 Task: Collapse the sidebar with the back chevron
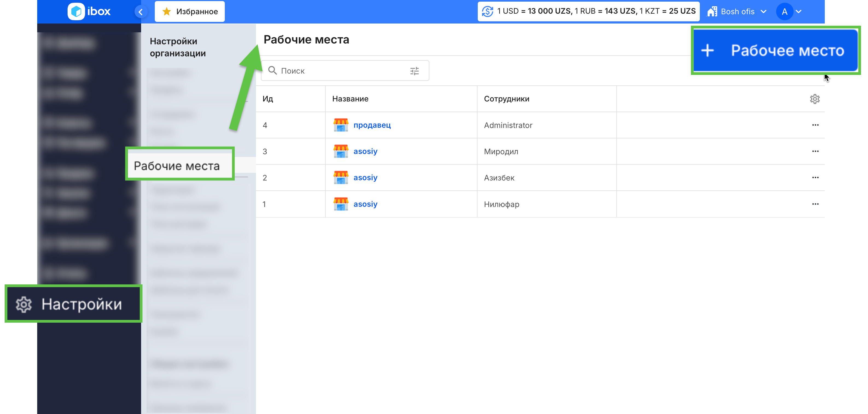[141, 12]
